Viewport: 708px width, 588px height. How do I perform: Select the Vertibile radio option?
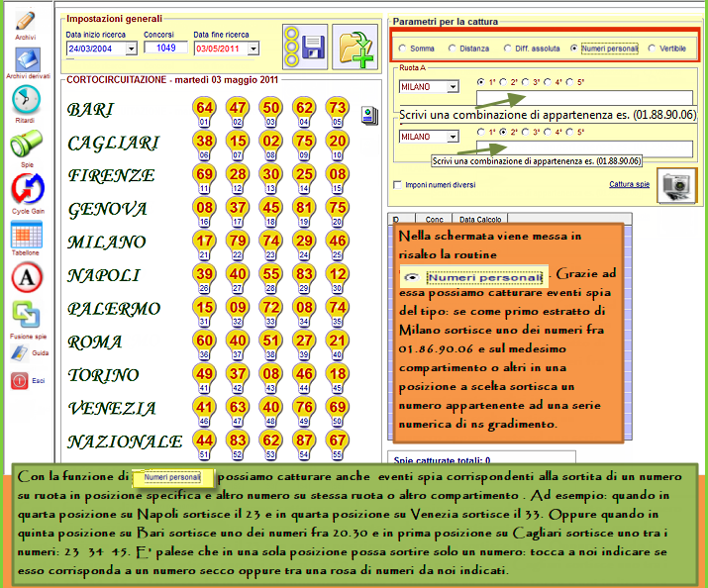[652, 49]
